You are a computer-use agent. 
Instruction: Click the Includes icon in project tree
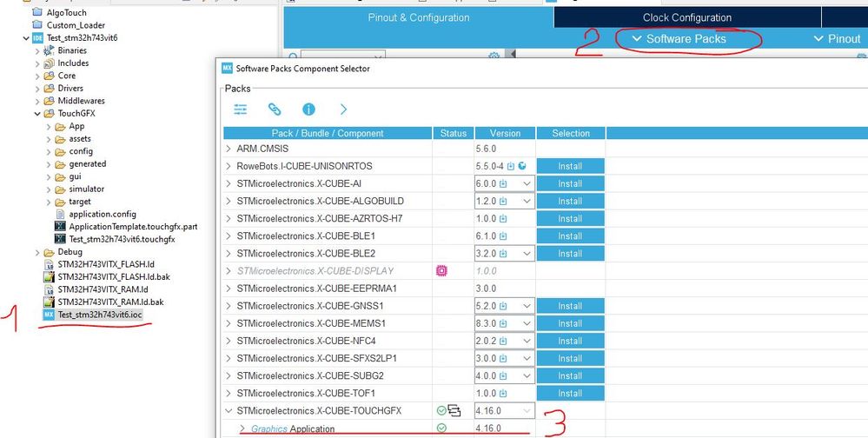click(49, 63)
